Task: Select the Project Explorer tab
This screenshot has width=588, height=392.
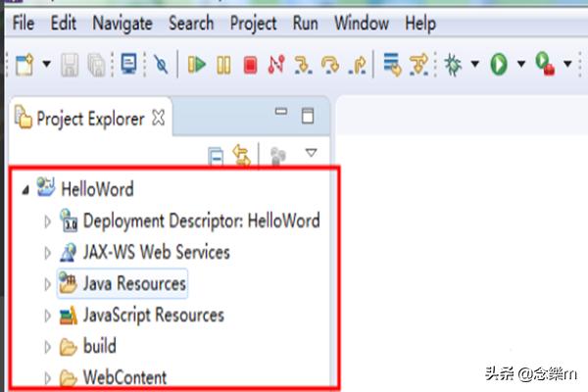Action: pos(90,119)
